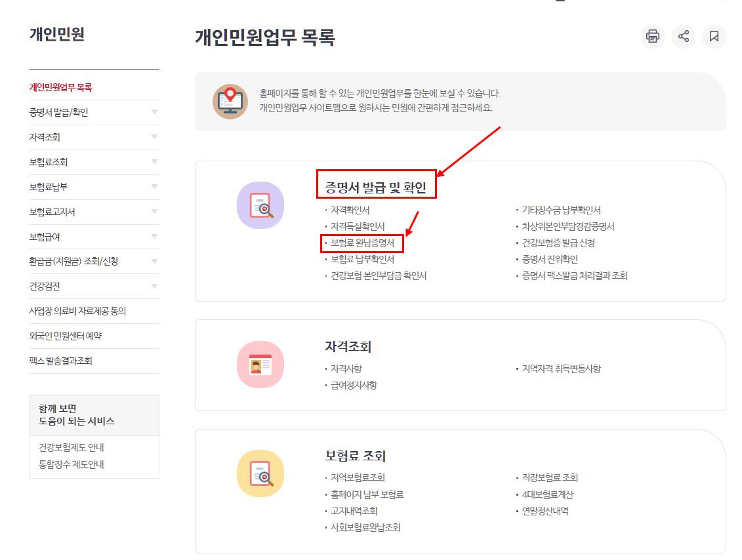The width and height of the screenshot is (742, 560).
Task: Expand the 보험료조회 sidebar arrow
Action: [154, 162]
